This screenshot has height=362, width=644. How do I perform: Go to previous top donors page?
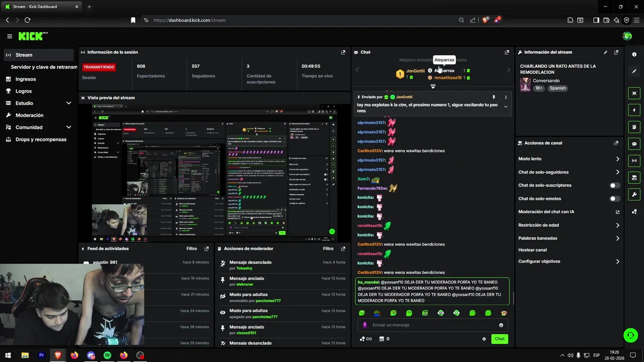pos(357,70)
